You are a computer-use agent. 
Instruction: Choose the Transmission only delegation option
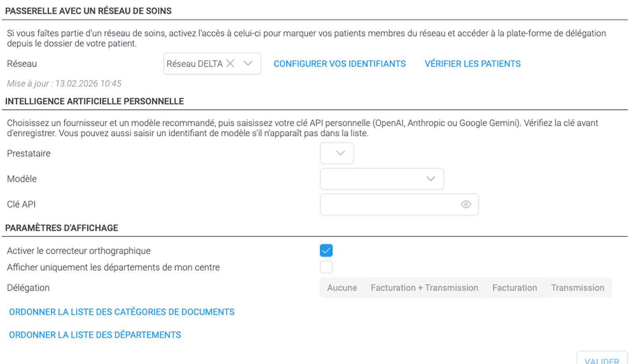click(578, 288)
